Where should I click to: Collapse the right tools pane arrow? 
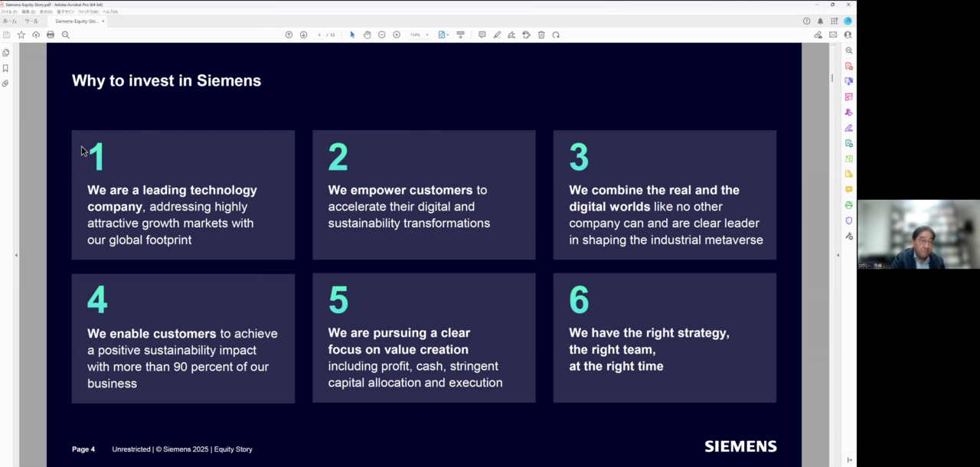coord(838,255)
